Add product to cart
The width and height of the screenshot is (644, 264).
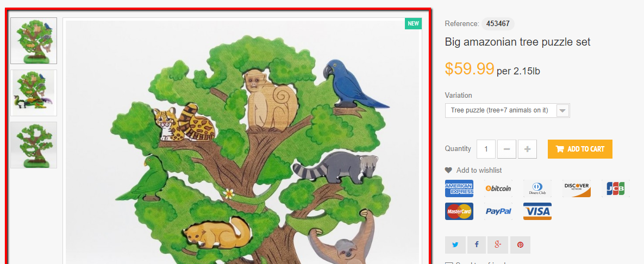coord(580,149)
